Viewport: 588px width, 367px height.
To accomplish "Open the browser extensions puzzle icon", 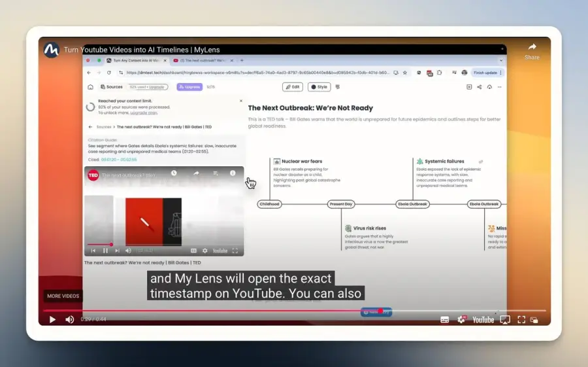I will pos(440,73).
